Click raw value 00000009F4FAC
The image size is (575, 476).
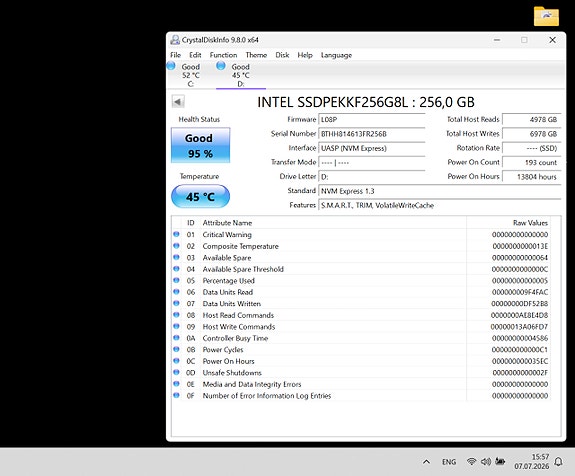point(520,292)
